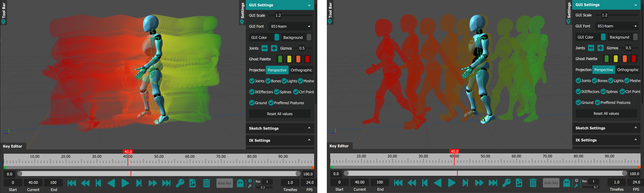Click small clock ghost-mode icon in left window
Screen dimensions: 644x193
250,181
